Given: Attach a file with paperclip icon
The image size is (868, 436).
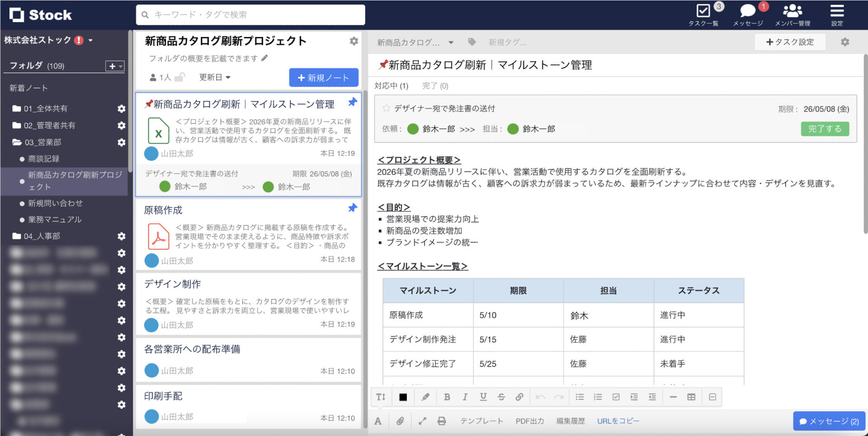Looking at the screenshot, I should (x=400, y=421).
